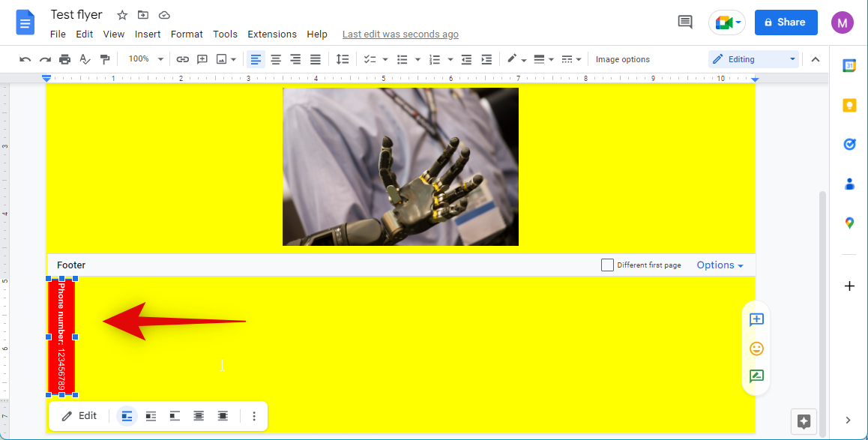868x440 pixels.
Task: Open Google Calendar from side panel
Action: tap(849, 65)
